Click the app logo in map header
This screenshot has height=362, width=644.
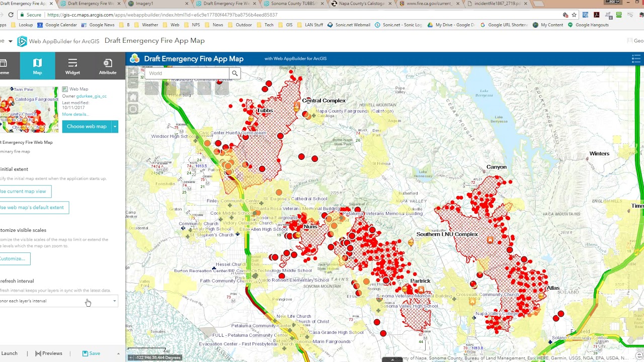click(134, 58)
